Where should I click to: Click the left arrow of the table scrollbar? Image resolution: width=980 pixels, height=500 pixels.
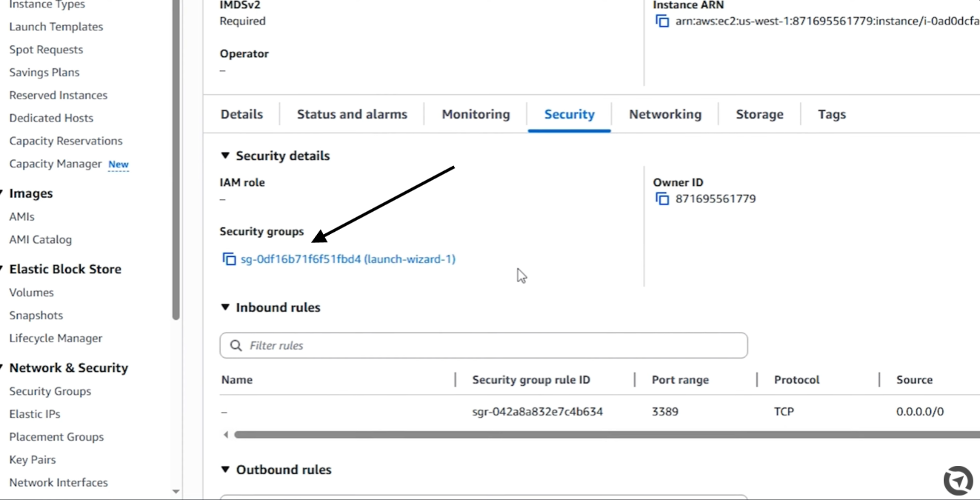click(226, 435)
